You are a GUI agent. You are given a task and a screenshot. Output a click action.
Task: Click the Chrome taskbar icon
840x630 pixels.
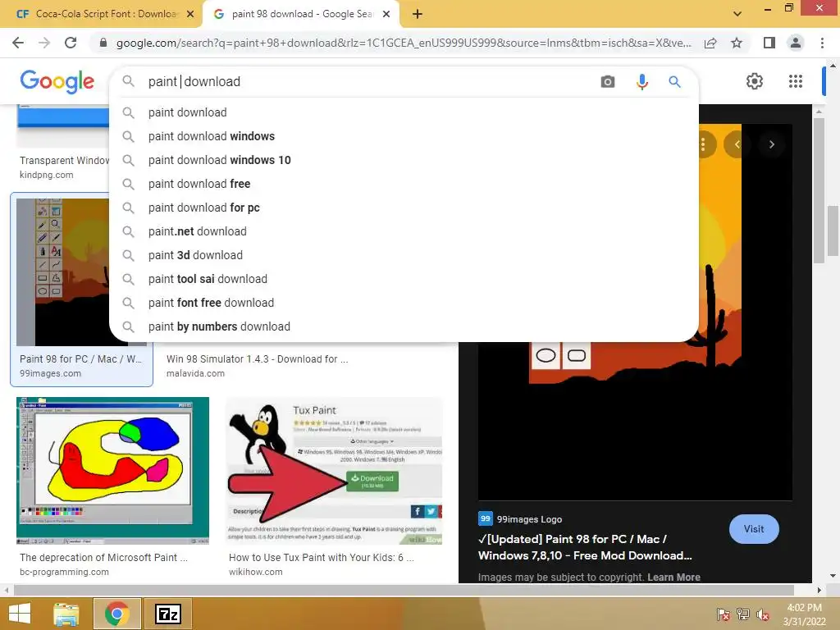coord(117,614)
